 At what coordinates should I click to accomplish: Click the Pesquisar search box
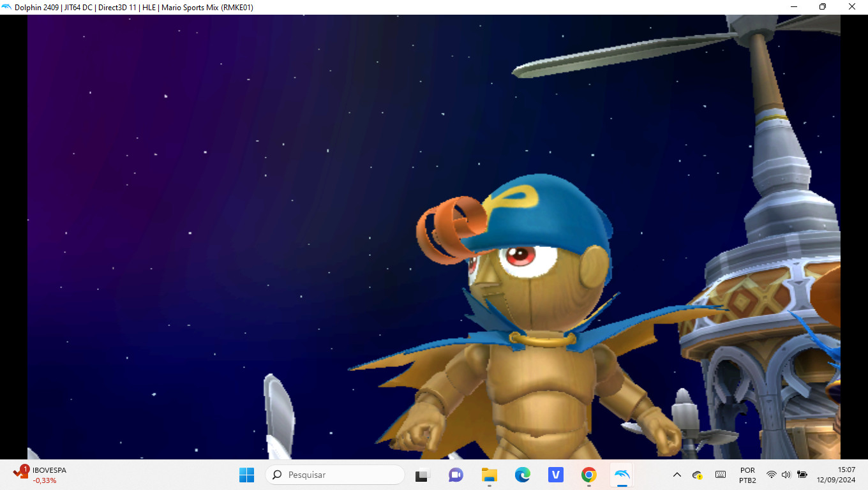tap(334, 475)
